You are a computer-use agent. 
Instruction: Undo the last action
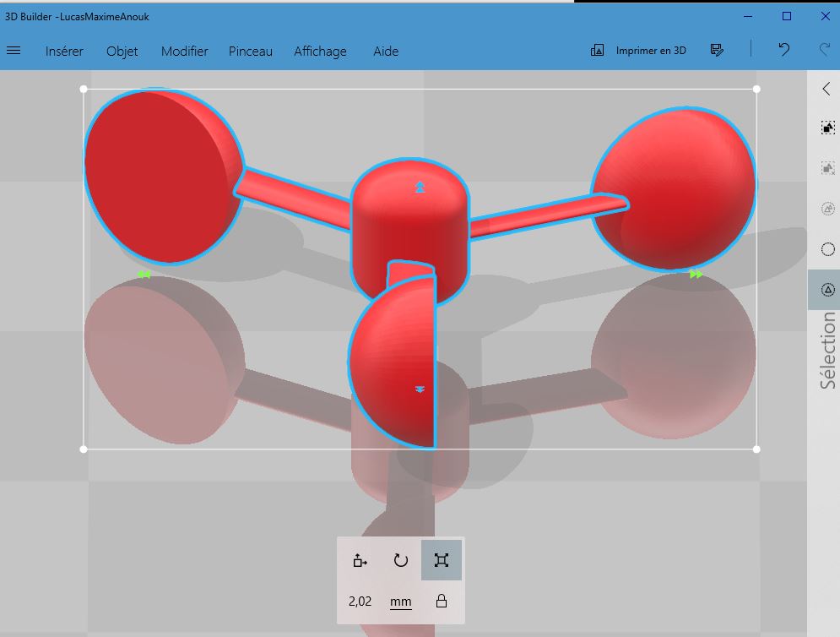(783, 50)
